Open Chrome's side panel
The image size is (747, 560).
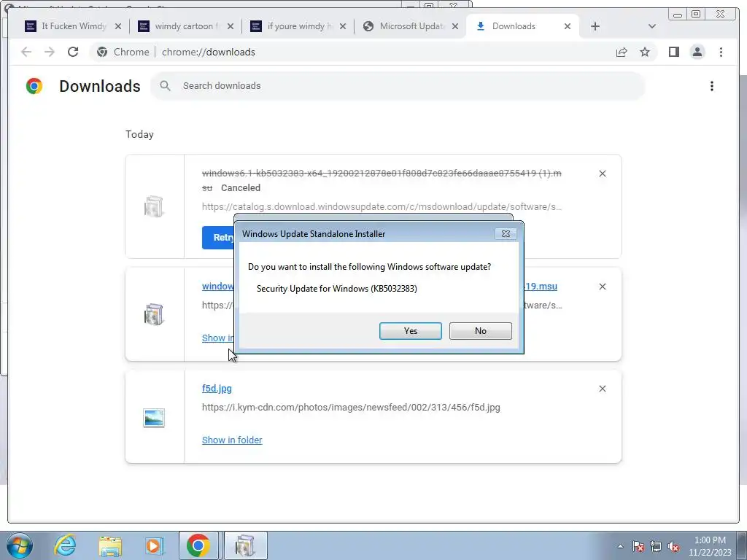click(x=673, y=52)
